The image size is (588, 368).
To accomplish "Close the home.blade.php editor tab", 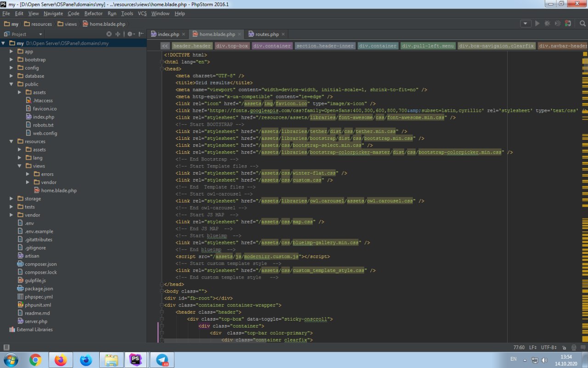I will click(239, 34).
